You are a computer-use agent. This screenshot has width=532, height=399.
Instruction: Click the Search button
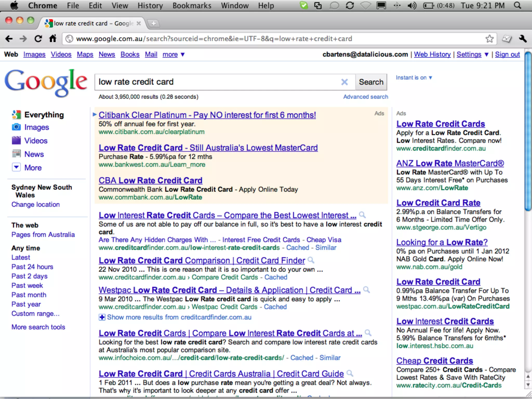click(x=371, y=82)
